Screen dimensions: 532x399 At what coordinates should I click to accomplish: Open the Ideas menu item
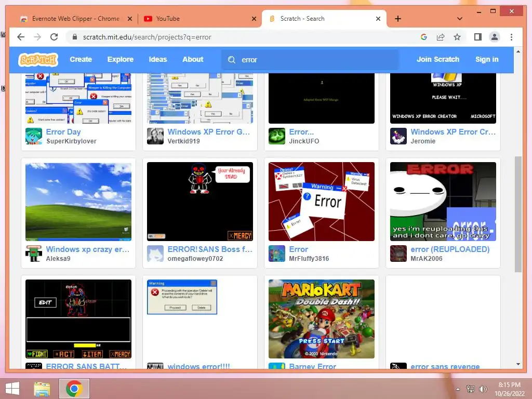(158, 59)
